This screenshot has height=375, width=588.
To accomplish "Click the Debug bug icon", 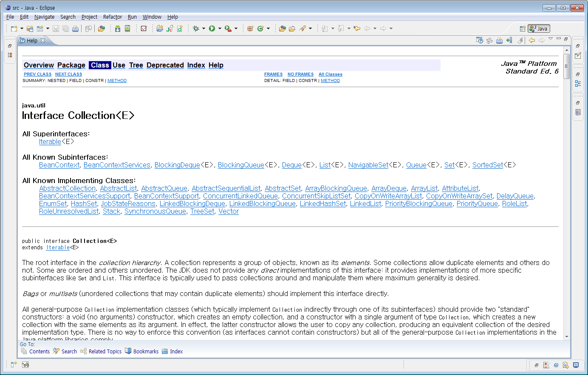I will click(196, 28).
